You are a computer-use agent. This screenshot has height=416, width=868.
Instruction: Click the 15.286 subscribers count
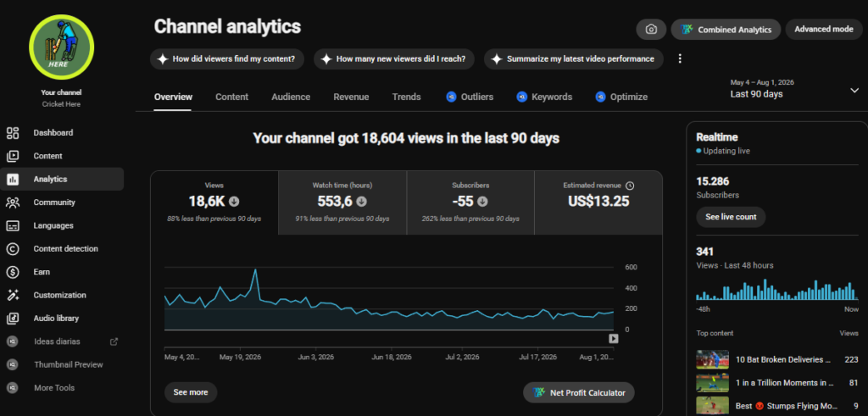pos(712,181)
